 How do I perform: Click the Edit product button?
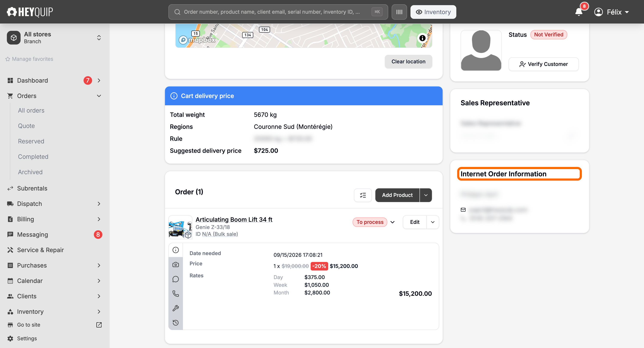coord(415,222)
